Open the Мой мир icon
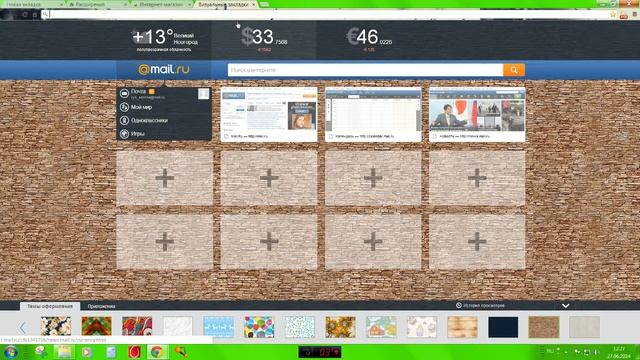Screen dimensions: 640x360 coord(124,107)
